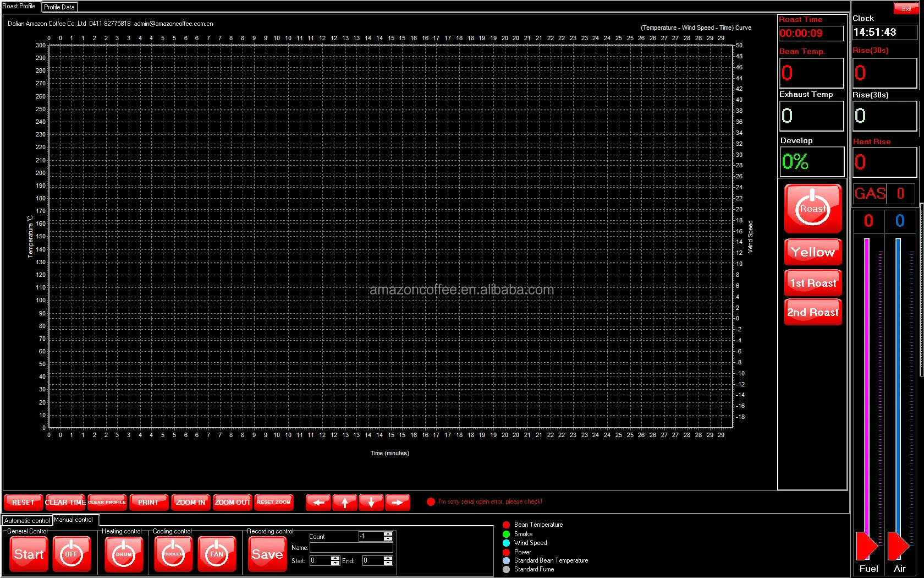
Task: Increase the Count spinner value
Action: pos(388,534)
